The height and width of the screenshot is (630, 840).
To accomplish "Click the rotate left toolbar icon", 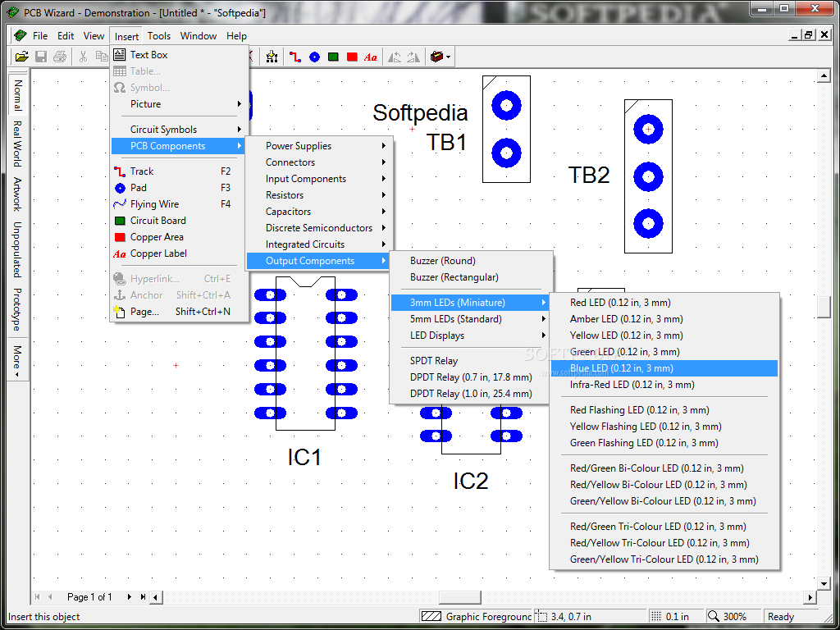I will click(x=395, y=57).
